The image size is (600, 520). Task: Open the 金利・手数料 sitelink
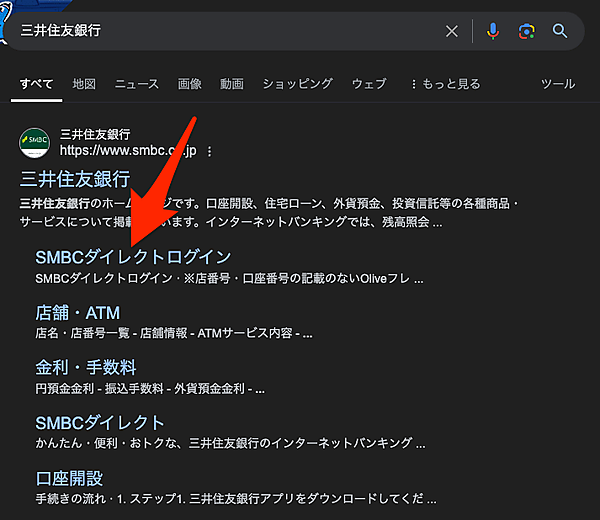(x=86, y=368)
